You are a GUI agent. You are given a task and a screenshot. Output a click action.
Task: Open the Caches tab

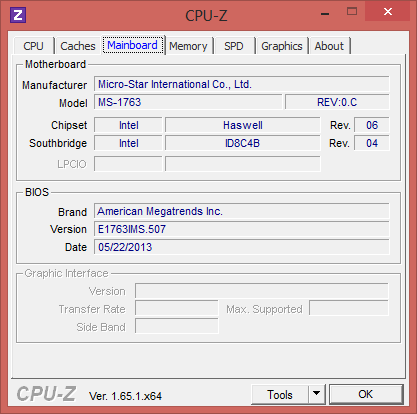coord(78,46)
